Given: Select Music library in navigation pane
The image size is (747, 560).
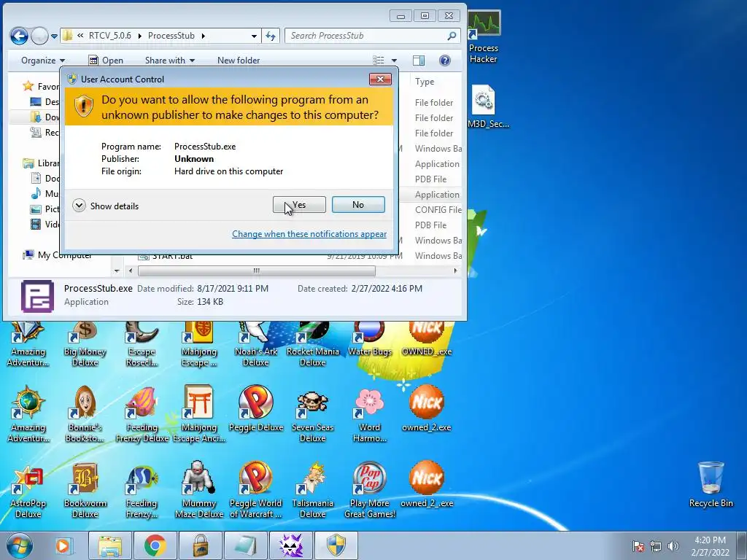Looking at the screenshot, I should pos(44,193).
